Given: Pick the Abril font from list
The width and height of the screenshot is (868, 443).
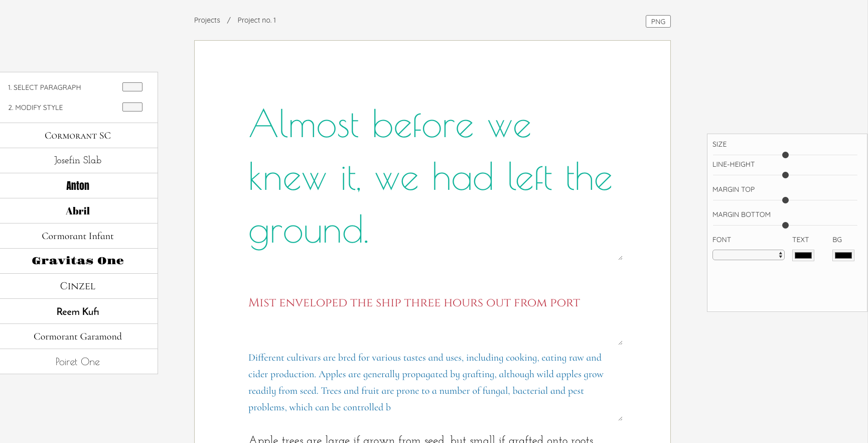Looking at the screenshot, I should tap(78, 211).
